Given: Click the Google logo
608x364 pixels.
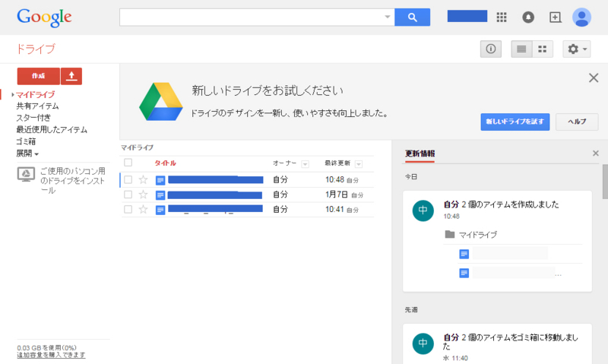Looking at the screenshot, I should point(44,17).
